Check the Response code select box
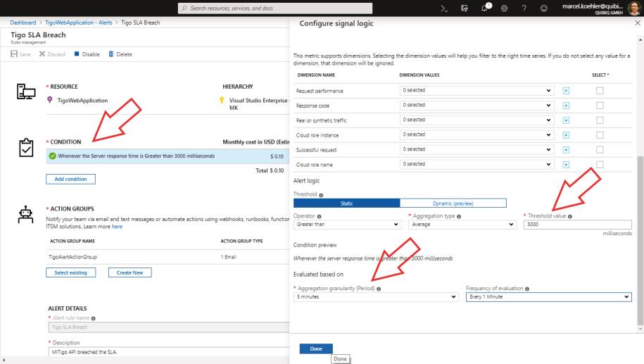Screen dimensions: 644x364 click(x=600, y=106)
